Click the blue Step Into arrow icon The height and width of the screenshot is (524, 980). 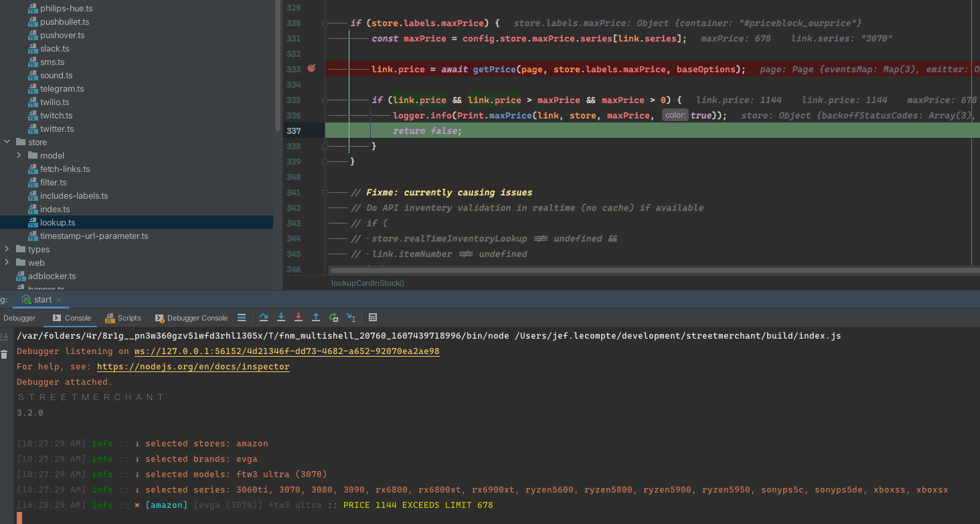(281, 318)
